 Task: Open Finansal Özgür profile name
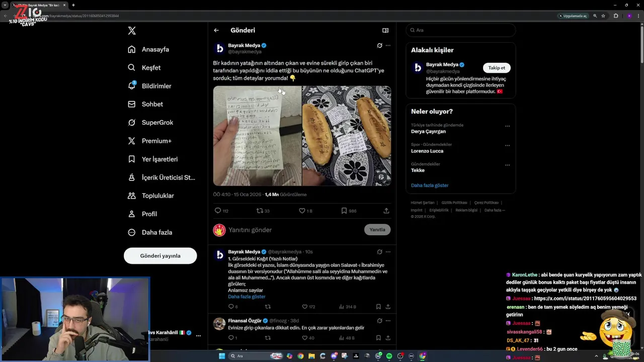(x=245, y=321)
